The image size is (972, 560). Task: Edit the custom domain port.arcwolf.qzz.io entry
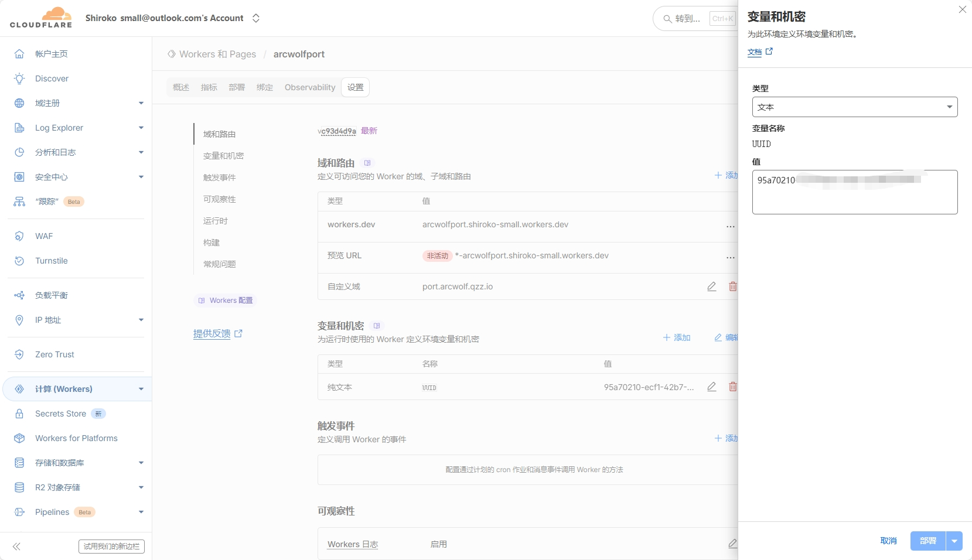click(711, 286)
